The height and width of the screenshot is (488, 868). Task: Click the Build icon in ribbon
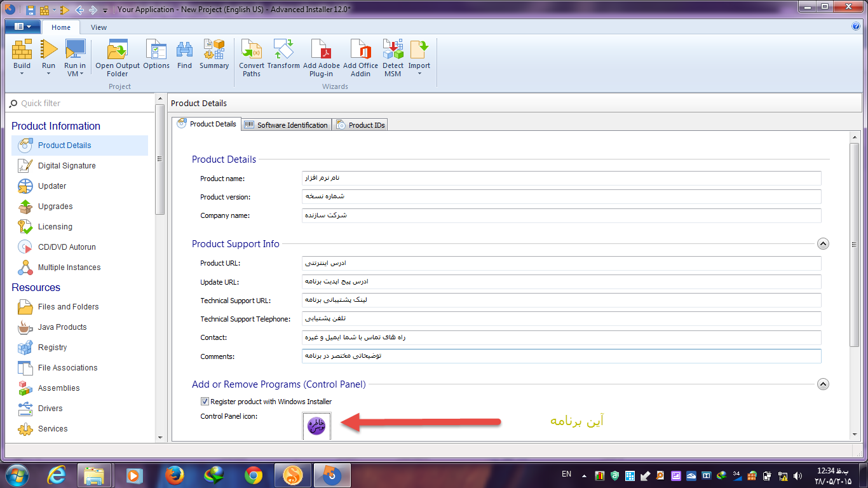(22, 50)
